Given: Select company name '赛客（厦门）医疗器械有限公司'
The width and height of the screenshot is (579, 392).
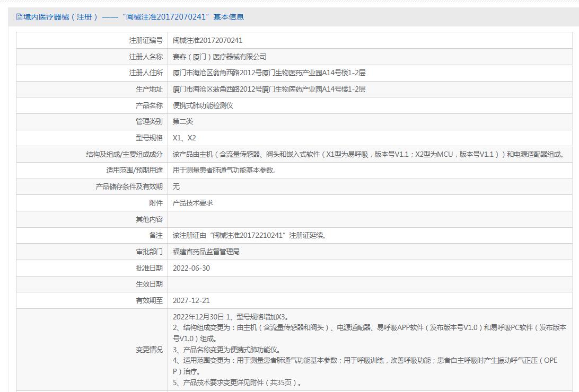Looking at the screenshot, I should (220, 57).
